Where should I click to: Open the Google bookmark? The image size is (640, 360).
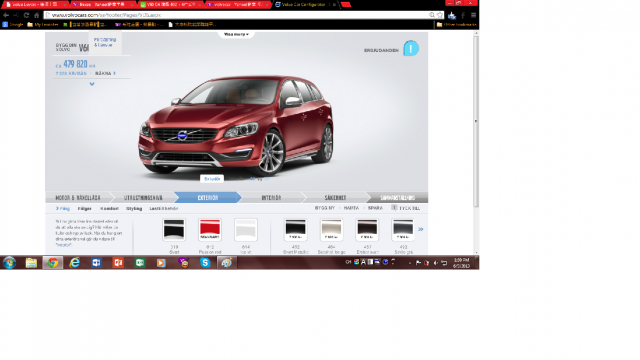coord(13,24)
